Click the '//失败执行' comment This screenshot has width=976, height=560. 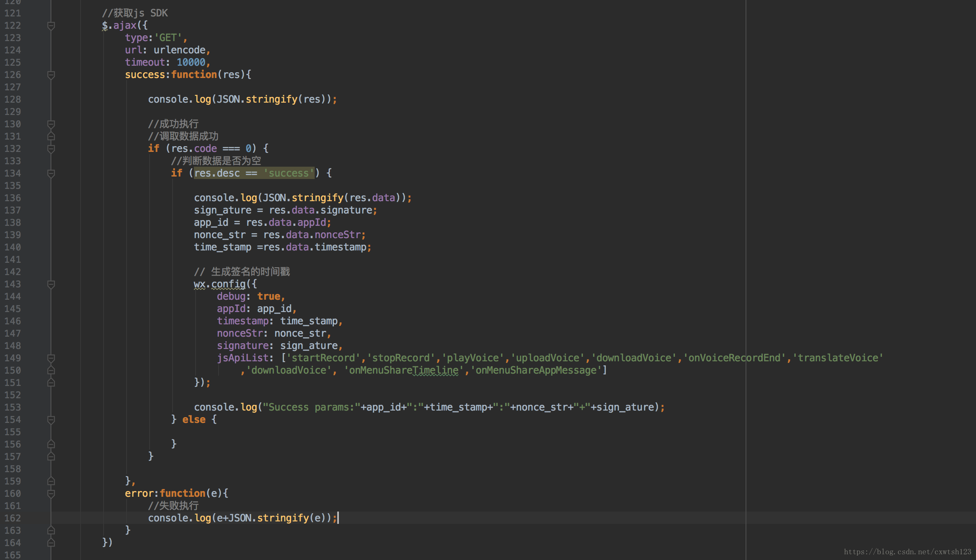pyautogui.click(x=173, y=506)
